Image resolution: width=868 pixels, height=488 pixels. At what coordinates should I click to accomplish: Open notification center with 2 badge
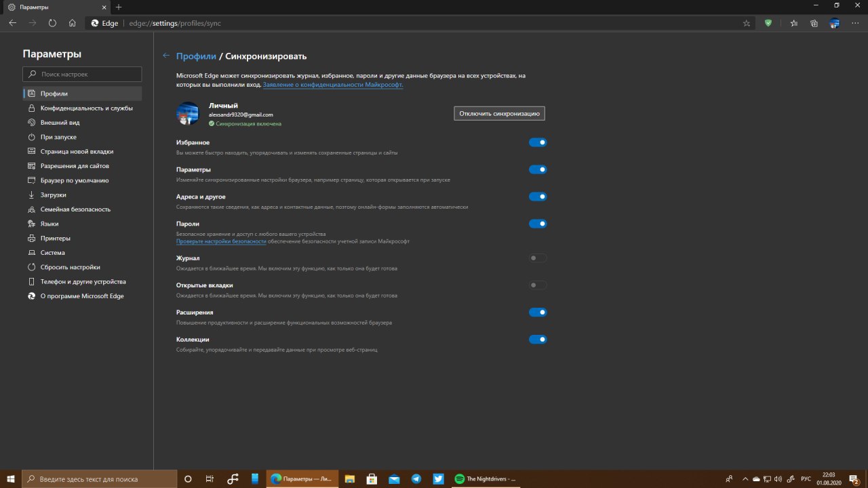[854, 479]
